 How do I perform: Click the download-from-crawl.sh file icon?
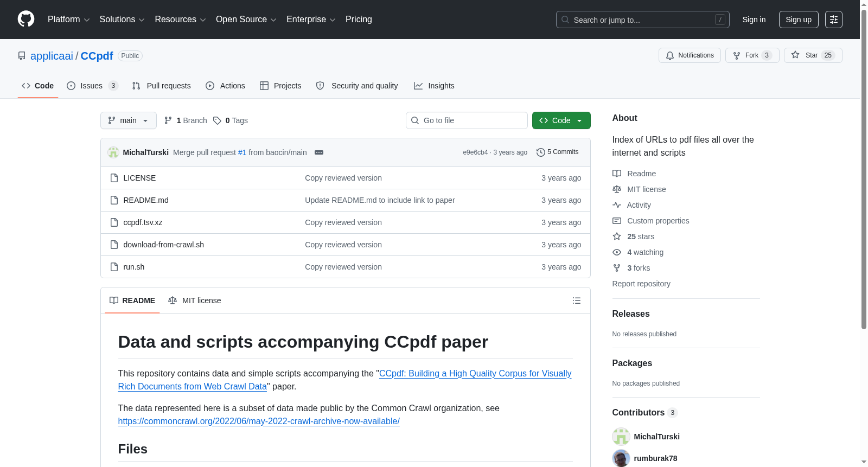pos(114,245)
